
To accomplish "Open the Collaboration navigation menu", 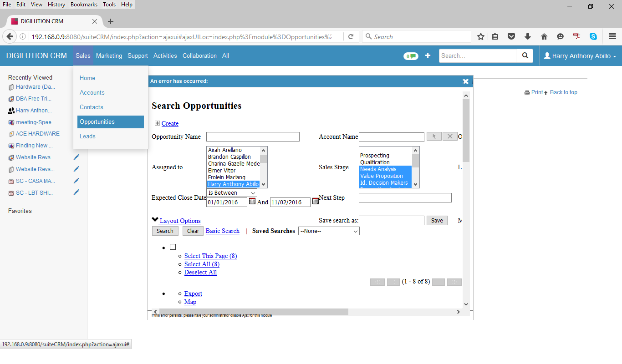I will tap(199, 56).
